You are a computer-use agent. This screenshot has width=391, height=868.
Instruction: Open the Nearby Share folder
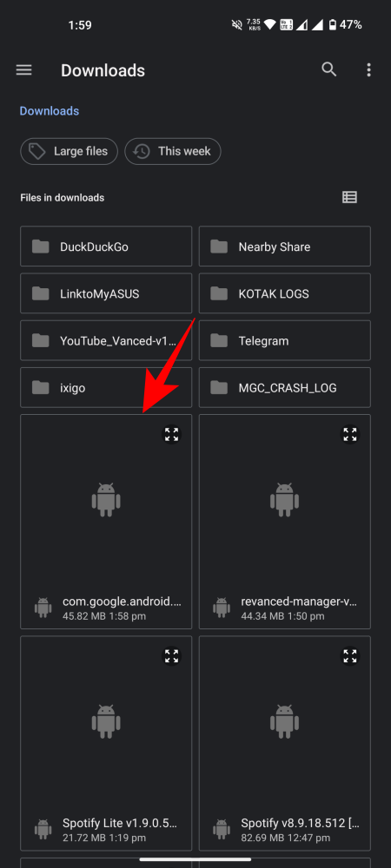point(285,247)
